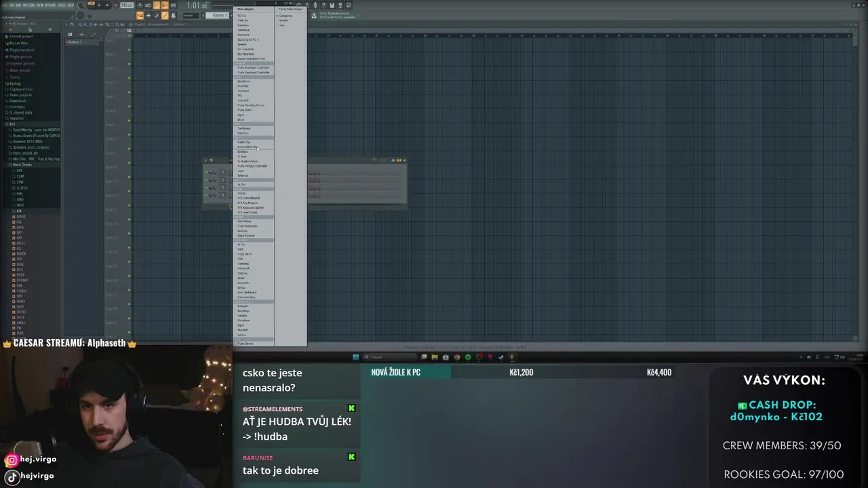Click the question mark help icon
The image size is (868, 488).
(x=323, y=5)
